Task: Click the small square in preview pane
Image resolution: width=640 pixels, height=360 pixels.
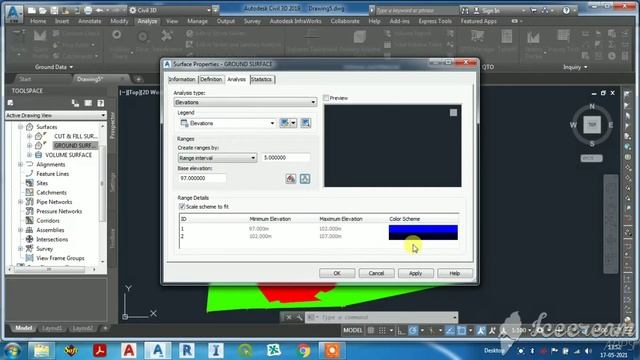Action: (x=453, y=112)
